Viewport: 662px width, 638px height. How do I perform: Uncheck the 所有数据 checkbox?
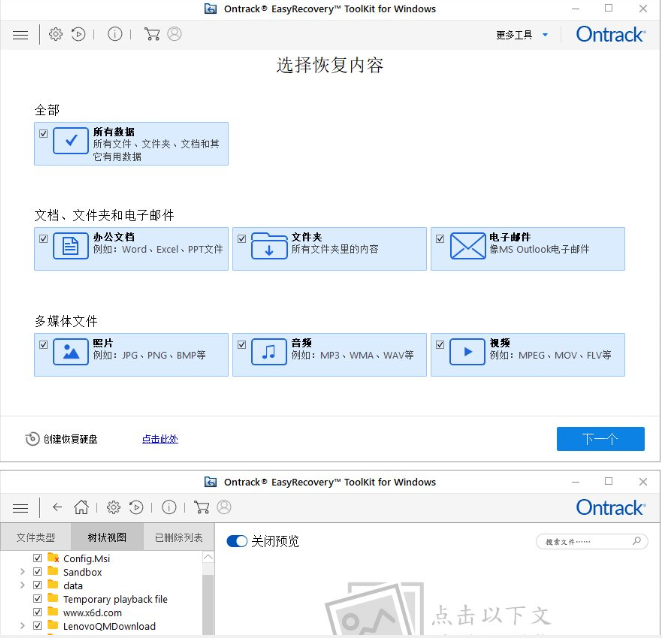point(43,133)
